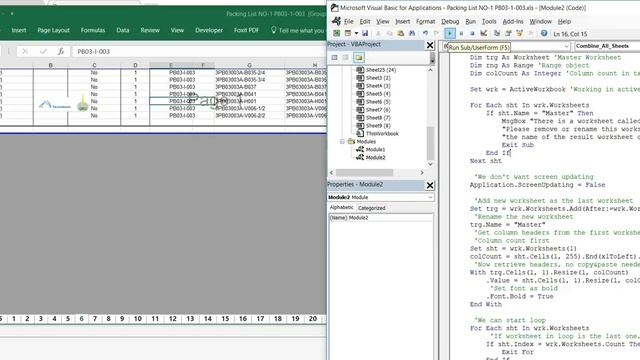Click the Save icon in VBA toolbar
The height and width of the screenshot is (360, 640).
365,33
